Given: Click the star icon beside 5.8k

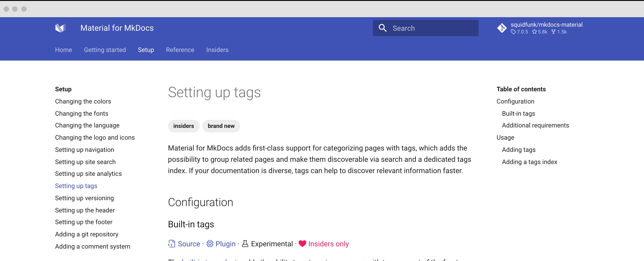Looking at the screenshot, I should 534,32.
